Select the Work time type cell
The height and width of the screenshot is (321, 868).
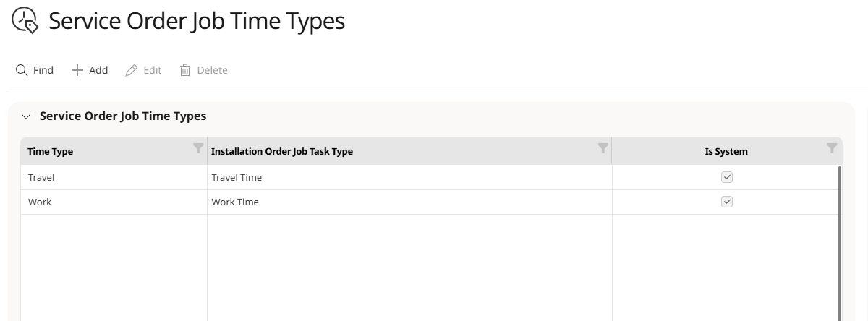coord(114,202)
